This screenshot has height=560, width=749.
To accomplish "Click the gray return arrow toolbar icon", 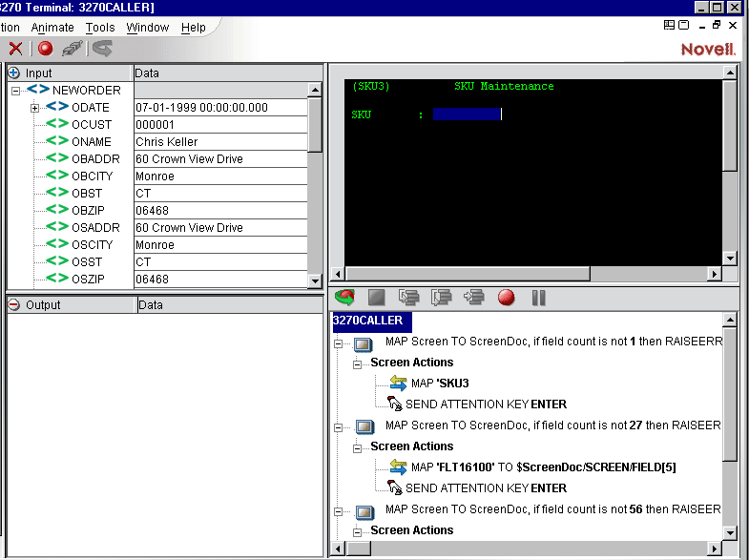I will pos(102,49).
